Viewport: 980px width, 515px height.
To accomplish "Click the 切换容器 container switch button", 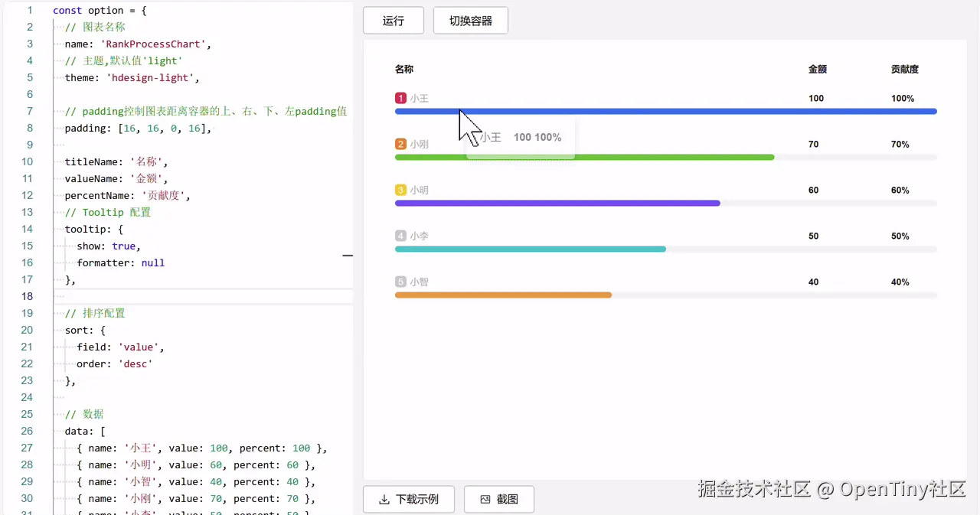I will point(472,21).
